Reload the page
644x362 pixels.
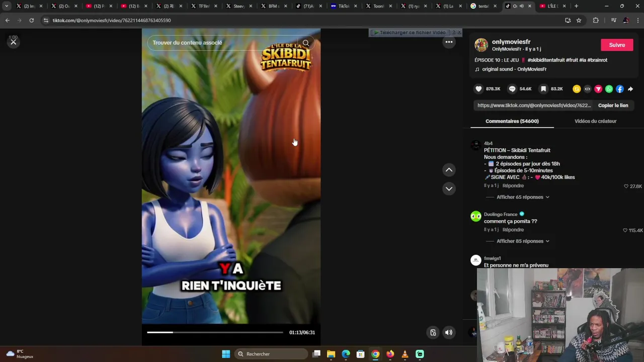(31, 20)
